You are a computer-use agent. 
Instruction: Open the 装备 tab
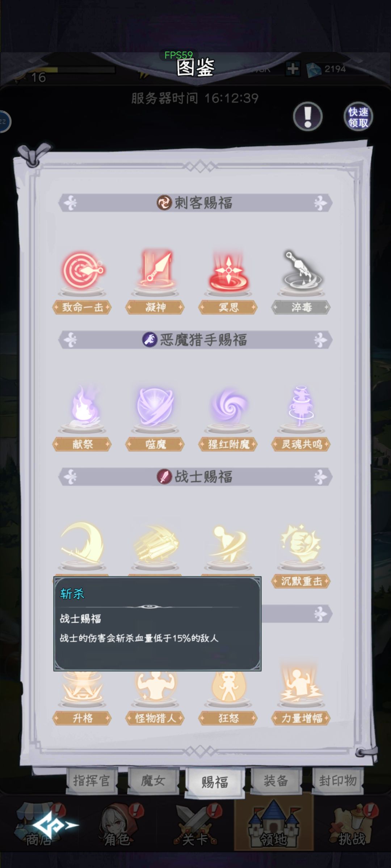pyautogui.click(x=276, y=780)
